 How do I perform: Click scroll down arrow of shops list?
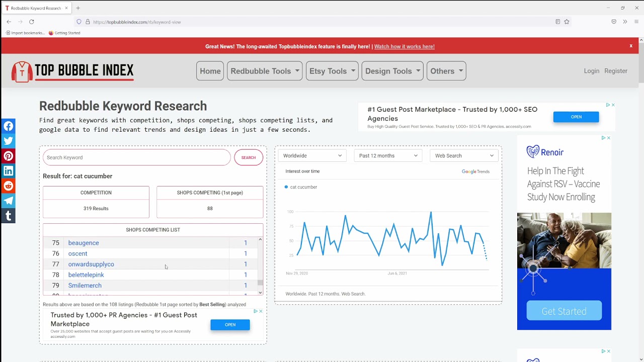pos(260,292)
